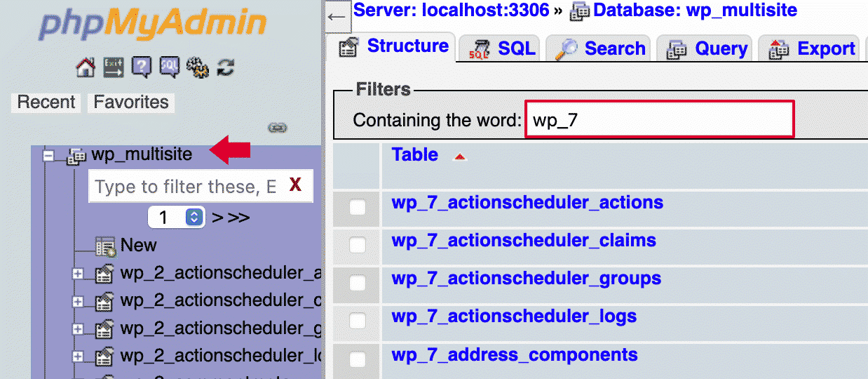868x379 pixels.
Task: Tick the wp_7_actionscheduler_claims checkbox
Action: pos(358,245)
